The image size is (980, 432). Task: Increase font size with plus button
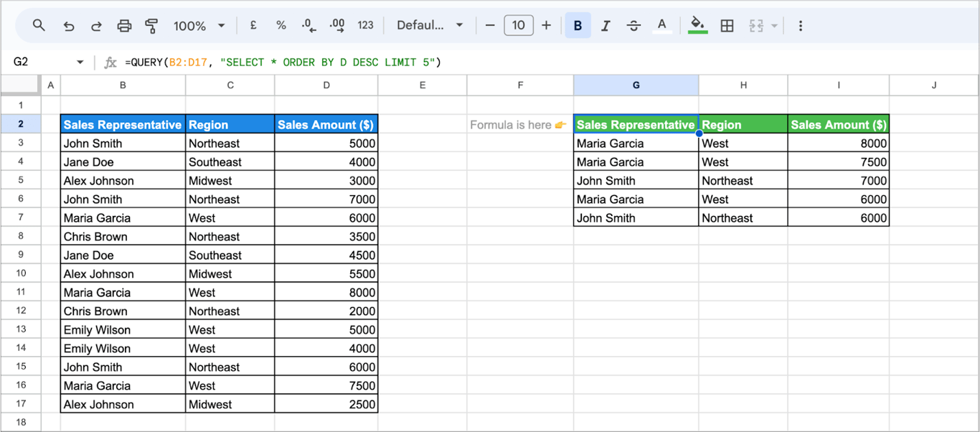546,25
